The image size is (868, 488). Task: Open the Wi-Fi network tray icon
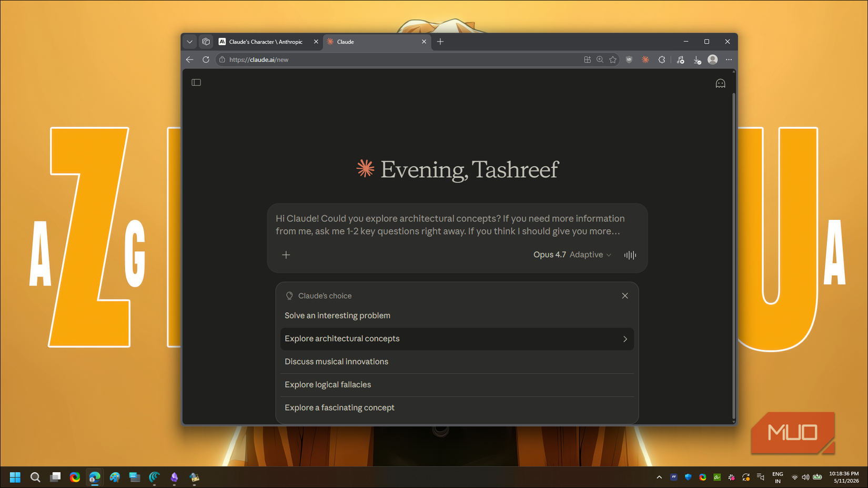pyautogui.click(x=794, y=477)
